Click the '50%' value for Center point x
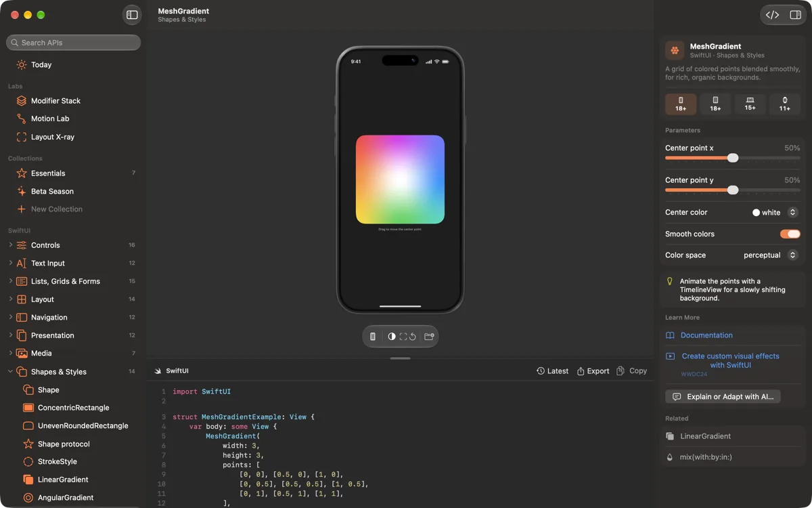812x508 pixels. point(792,148)
